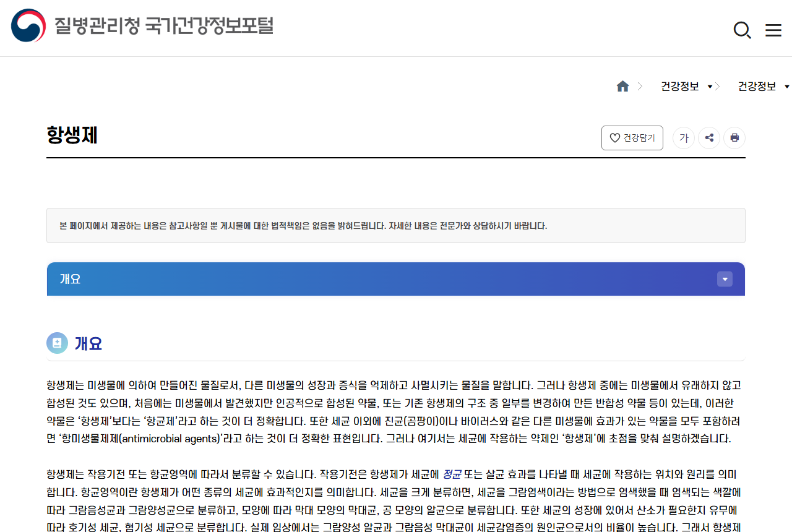Adjust font size with 가 button
The image size is (792, 532).
point(684,138)
